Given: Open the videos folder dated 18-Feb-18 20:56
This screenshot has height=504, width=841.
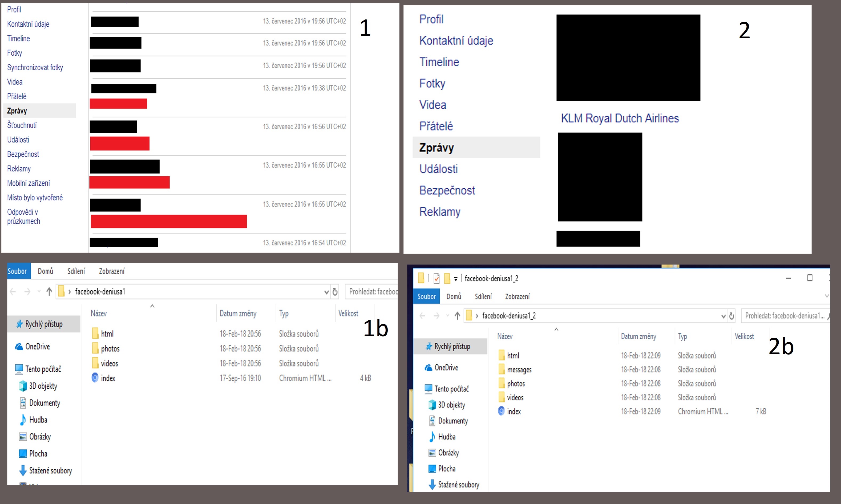Looking at the screenshot, I should point(109,363).
